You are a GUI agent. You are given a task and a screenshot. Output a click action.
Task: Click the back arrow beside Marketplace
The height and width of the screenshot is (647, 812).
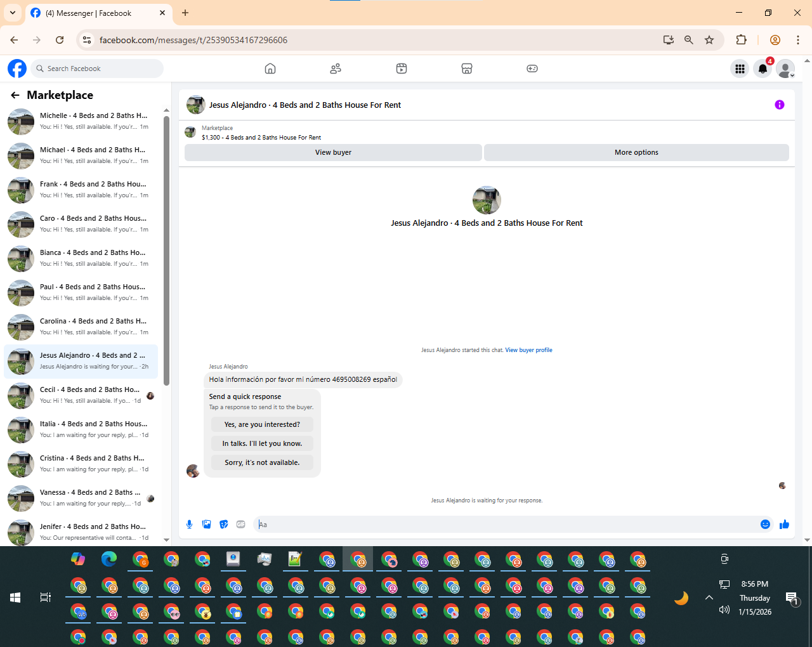15,95
